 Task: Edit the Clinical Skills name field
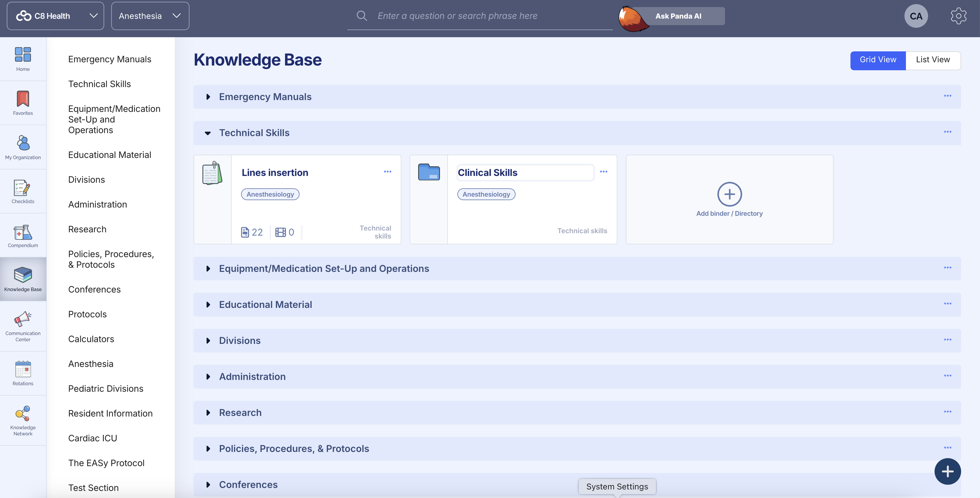tap(525, 172)
